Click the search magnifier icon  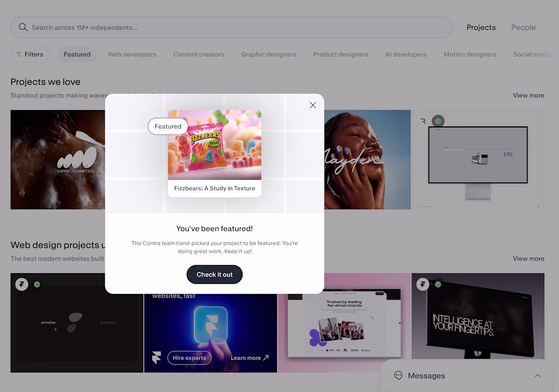23,27
